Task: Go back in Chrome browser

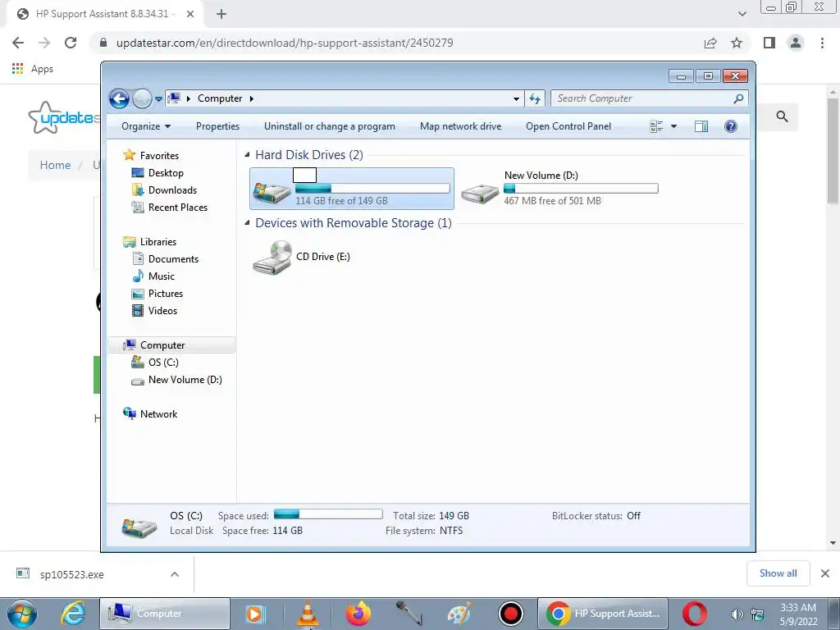Action: pos(18,43)
